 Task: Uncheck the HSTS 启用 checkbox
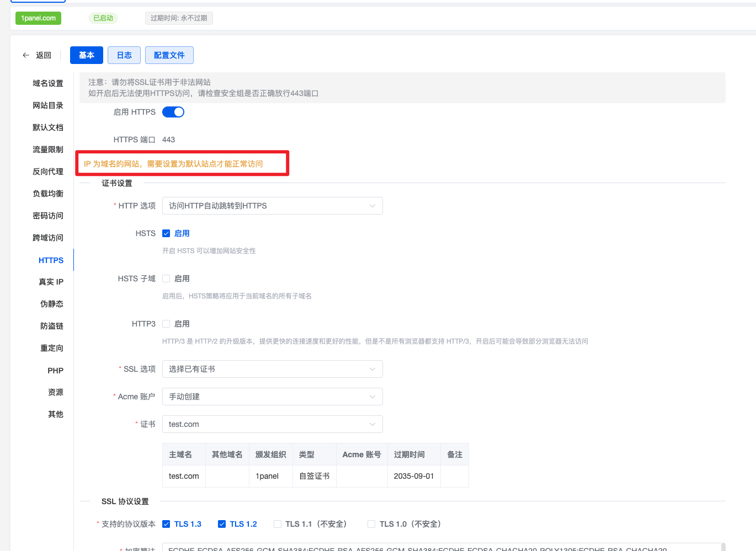pos(166,233)
